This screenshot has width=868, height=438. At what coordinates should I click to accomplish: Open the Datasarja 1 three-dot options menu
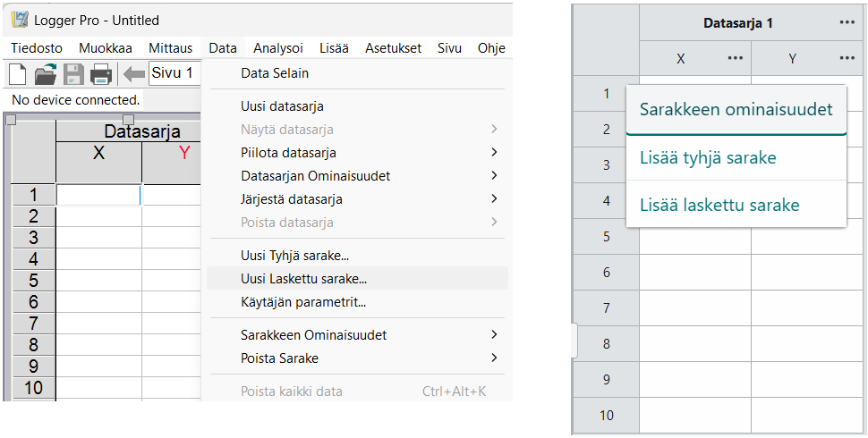pyautogui.click(x=847, y=22)
